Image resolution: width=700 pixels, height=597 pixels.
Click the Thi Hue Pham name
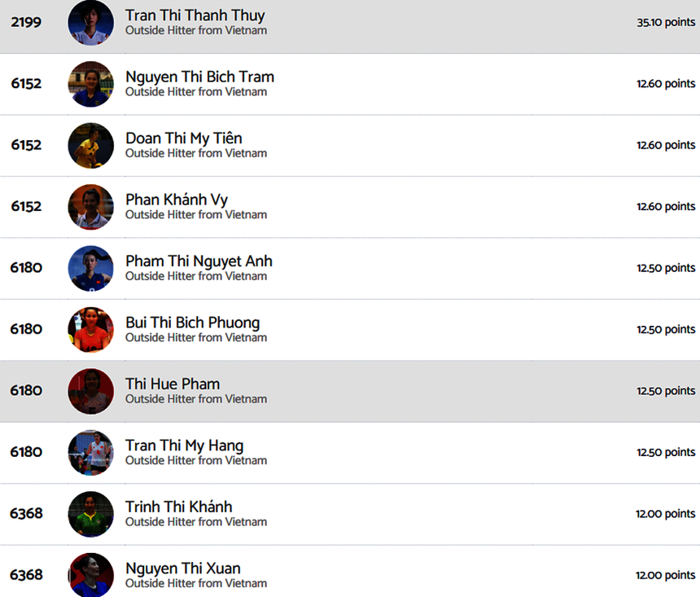coord(173,384)
